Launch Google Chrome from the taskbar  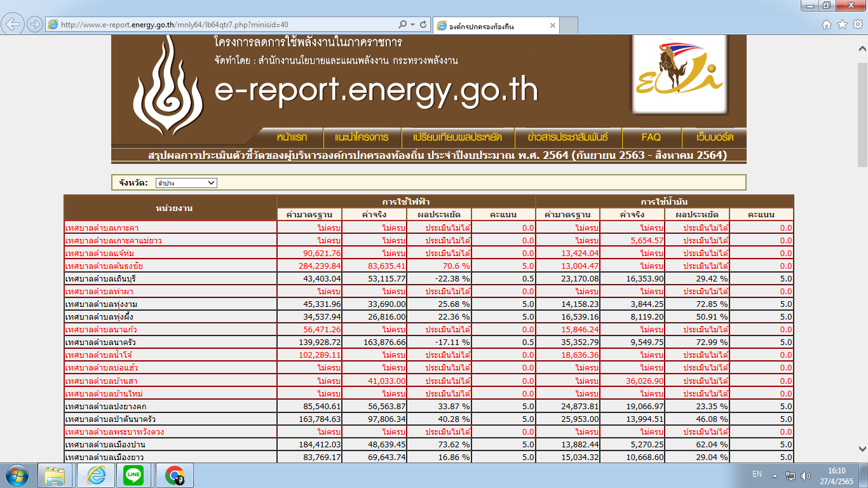(175, 475)
